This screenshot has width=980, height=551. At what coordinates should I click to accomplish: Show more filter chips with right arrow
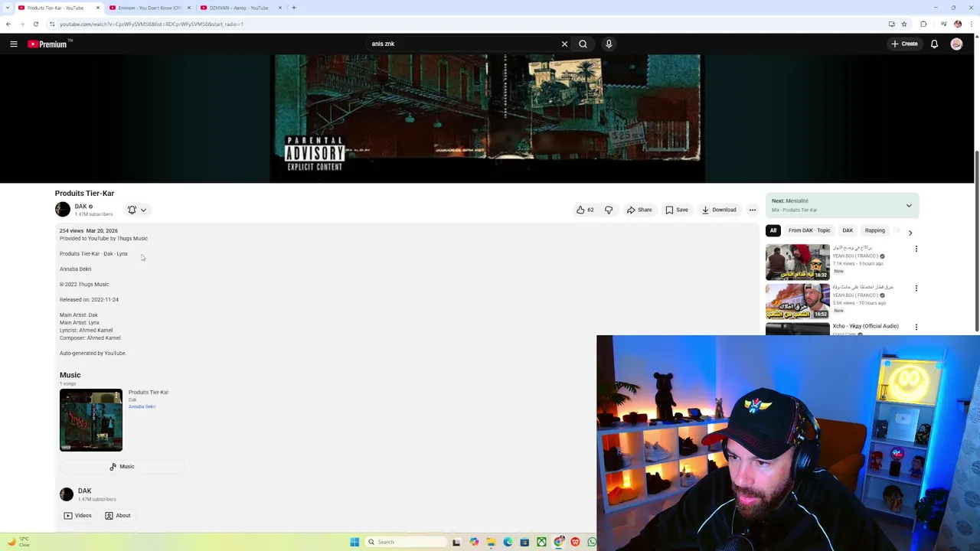[x=910, y=232]
